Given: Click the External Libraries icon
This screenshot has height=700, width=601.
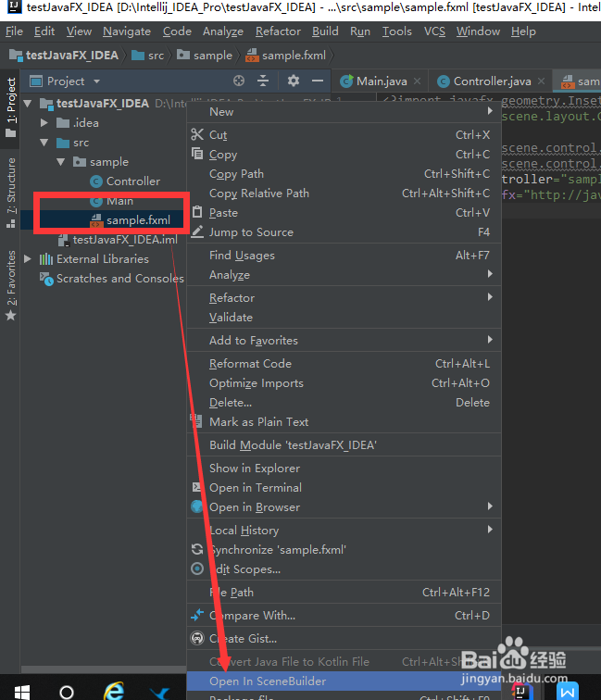Looking at the screenshot, I should coord(46,259).
